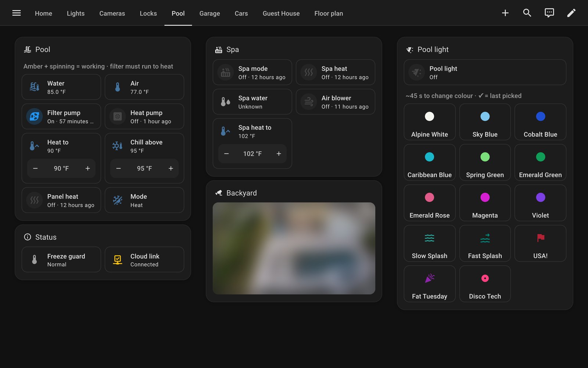
Task: Click the plus add icon in header
Action: coord(505,13)
